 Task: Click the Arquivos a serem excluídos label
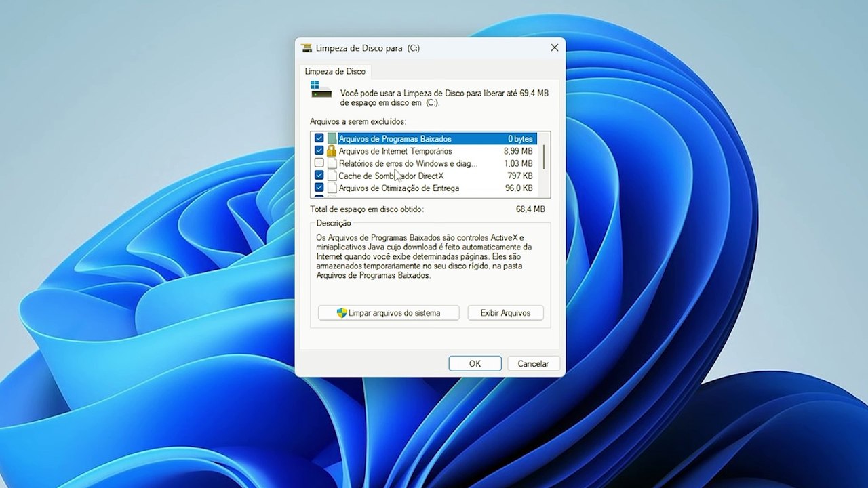tap(358, 121)
